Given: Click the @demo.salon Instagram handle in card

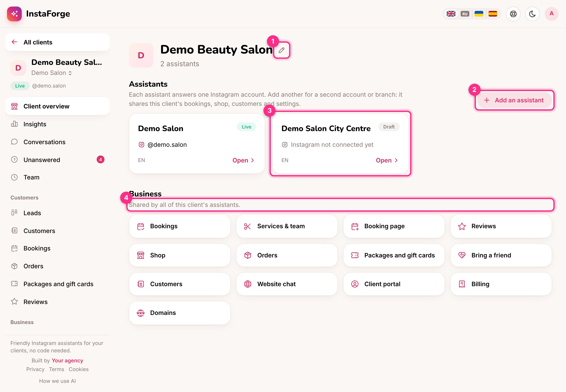Looking at the screenshot, I should [x=167, y=145].
